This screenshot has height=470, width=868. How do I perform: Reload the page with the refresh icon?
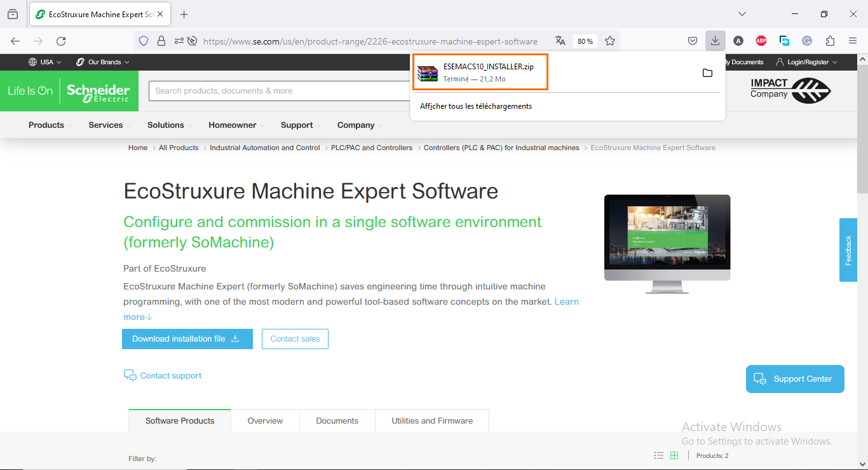coord(61,41)
